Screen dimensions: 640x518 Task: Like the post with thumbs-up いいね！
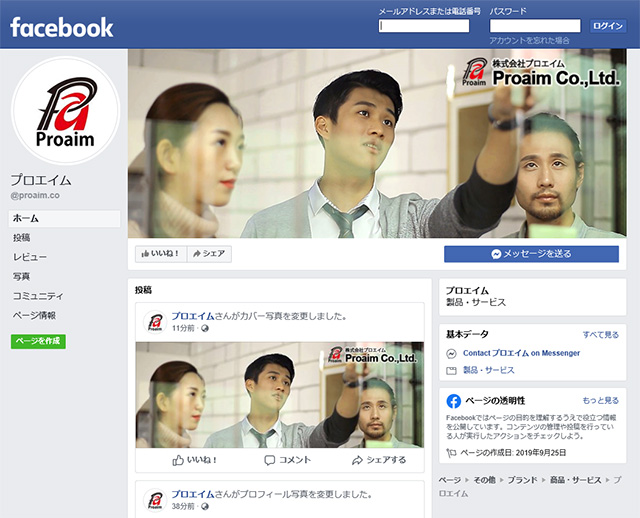click(194, 460)
